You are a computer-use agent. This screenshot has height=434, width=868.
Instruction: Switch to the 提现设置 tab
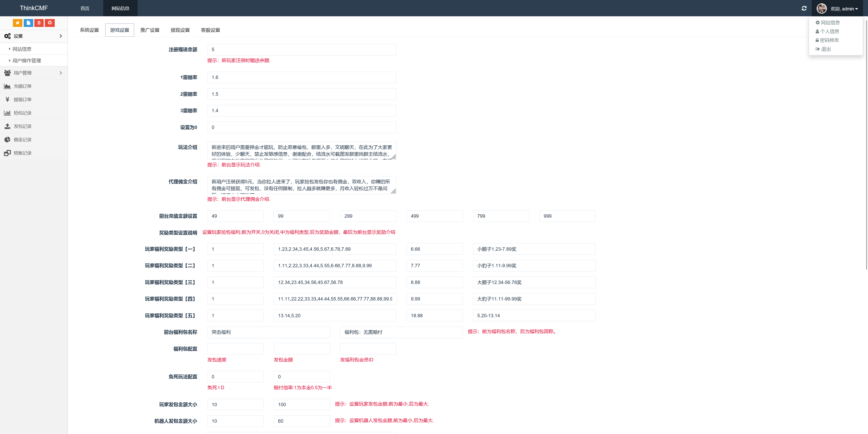coord(180,30)
